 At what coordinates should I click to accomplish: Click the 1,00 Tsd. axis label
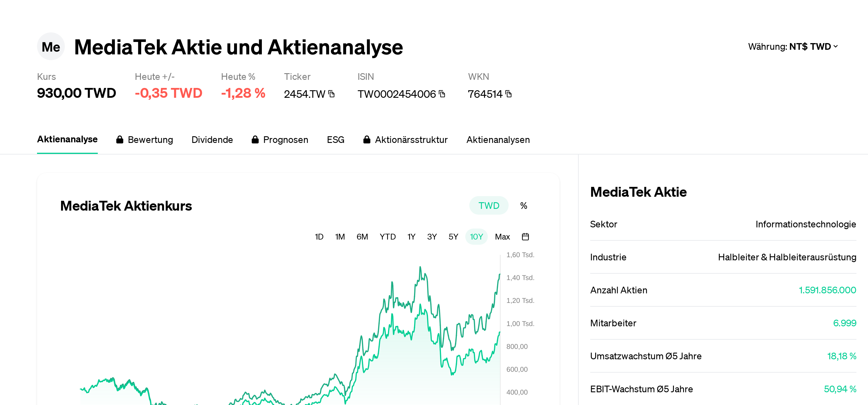pyautogui.click(x=520, y=323)
